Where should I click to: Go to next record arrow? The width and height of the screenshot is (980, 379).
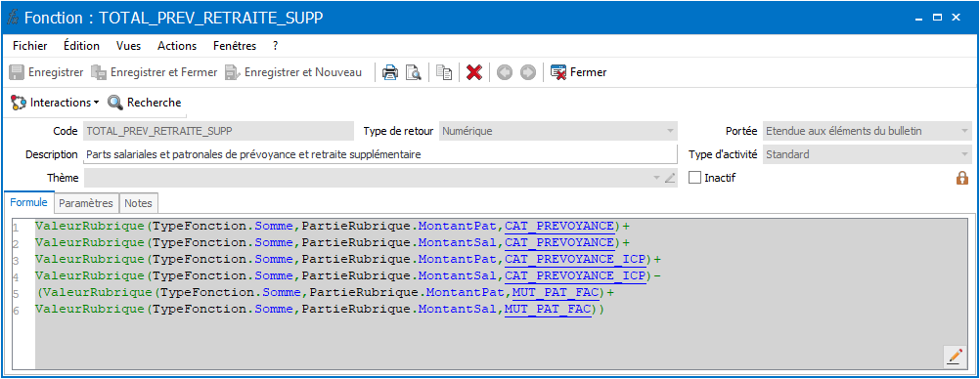click(528, 72)
